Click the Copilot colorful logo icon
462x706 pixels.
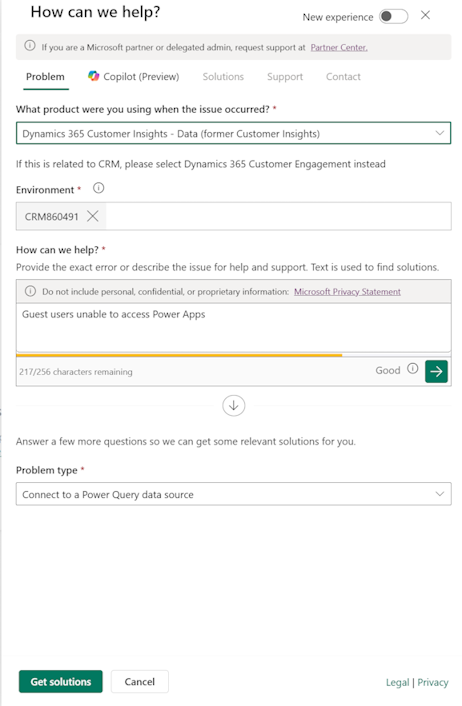click(93, 76)
